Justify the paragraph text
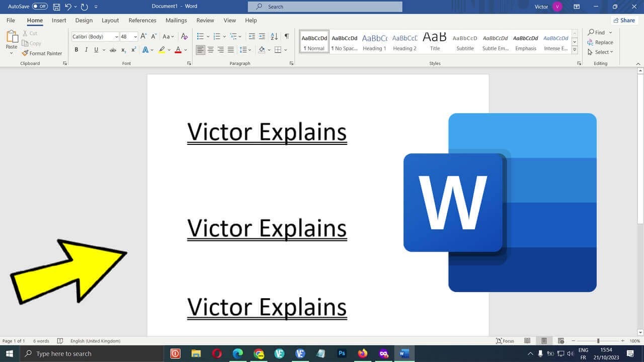Screen dimensions: 644x362 coord(231,50)
